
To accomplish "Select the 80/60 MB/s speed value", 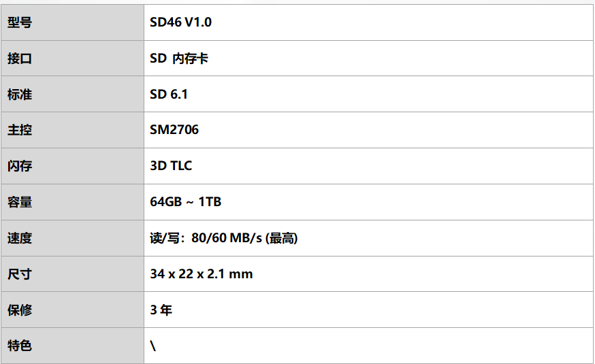I will pyautogui.click(x=227, y=237).
